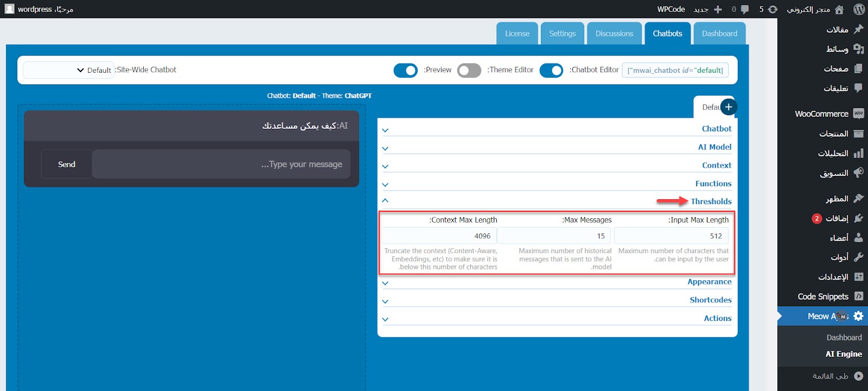868x391 pixels.
Task: Click the plus icon to add chatbot
Action: click(x=728, y=107)
